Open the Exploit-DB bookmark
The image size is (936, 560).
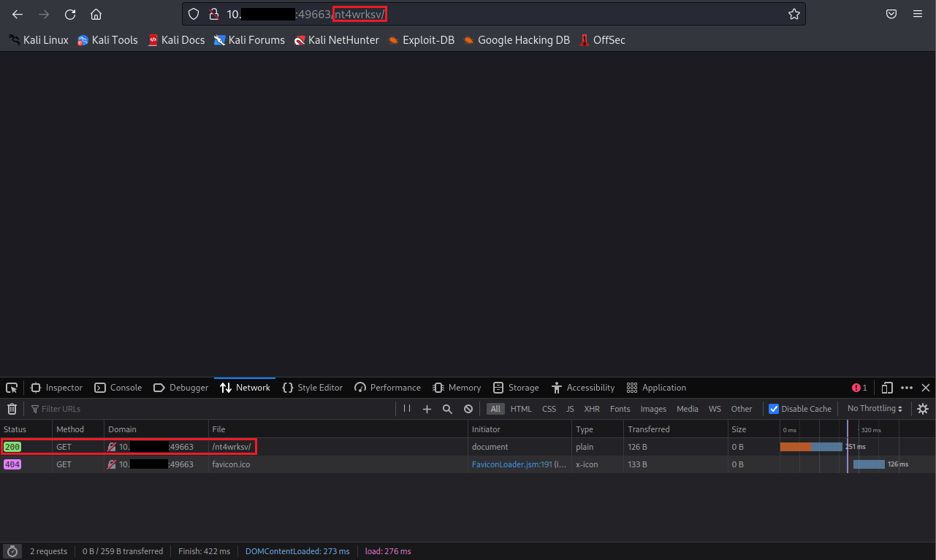421,40
